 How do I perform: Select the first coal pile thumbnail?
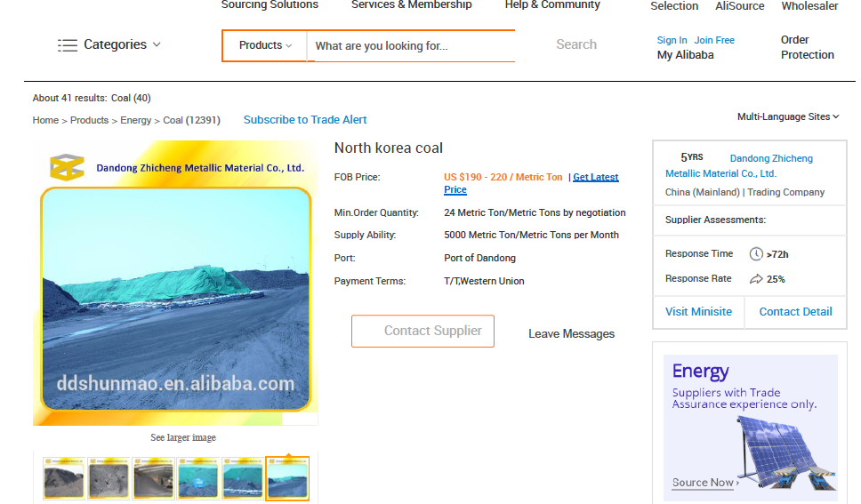pyautogui.click(x=64, y=478)
